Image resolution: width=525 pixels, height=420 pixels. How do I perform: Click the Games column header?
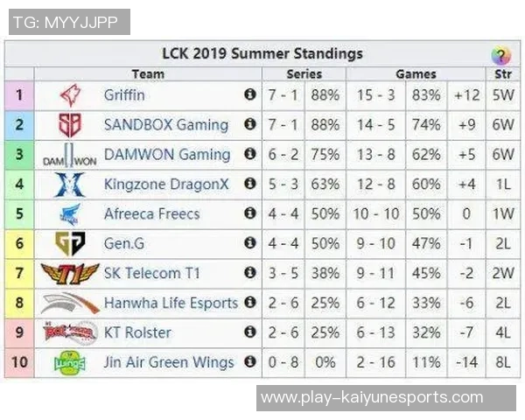[x=416, y=74]
